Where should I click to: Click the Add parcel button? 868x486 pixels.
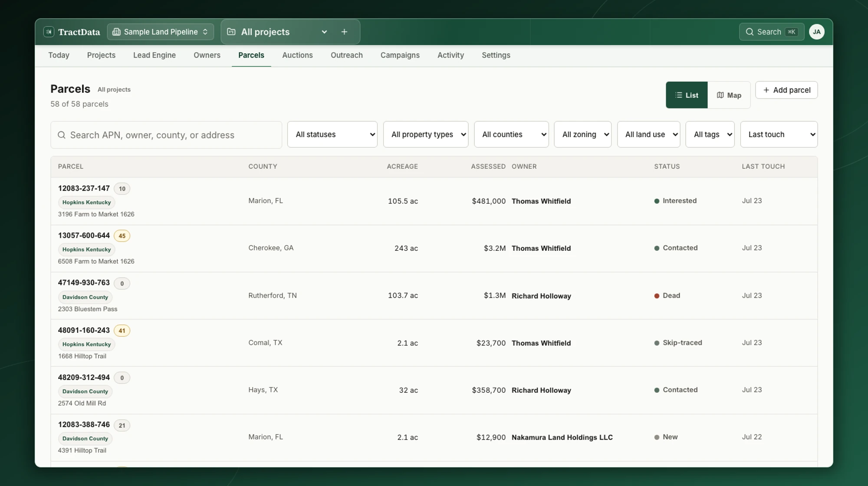786,90
